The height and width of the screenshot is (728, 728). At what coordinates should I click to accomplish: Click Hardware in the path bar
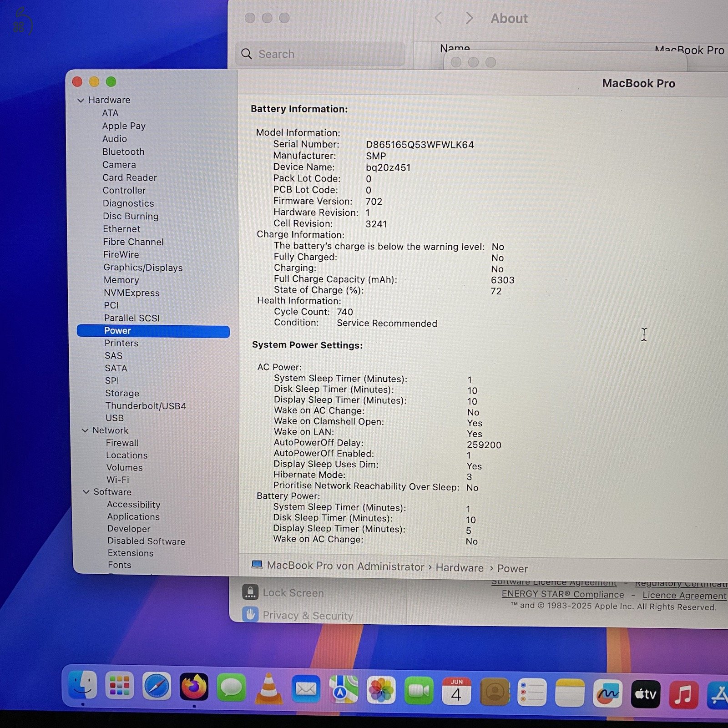[x=460, y=568]
